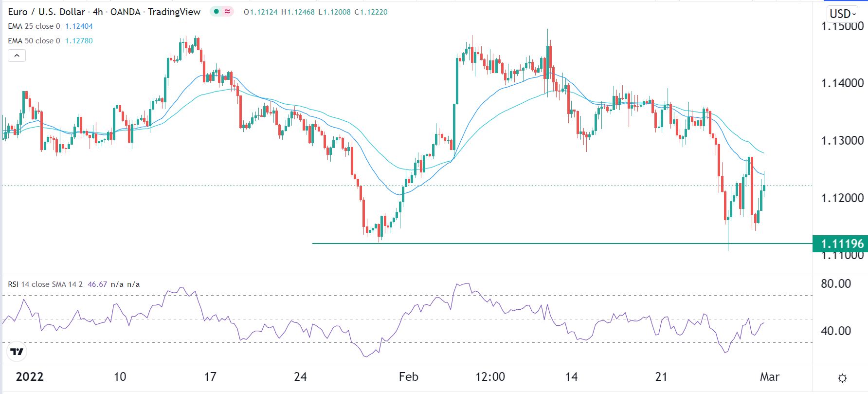Click the 2022 label on time axis
868x394 pixels.
point(30,376)
